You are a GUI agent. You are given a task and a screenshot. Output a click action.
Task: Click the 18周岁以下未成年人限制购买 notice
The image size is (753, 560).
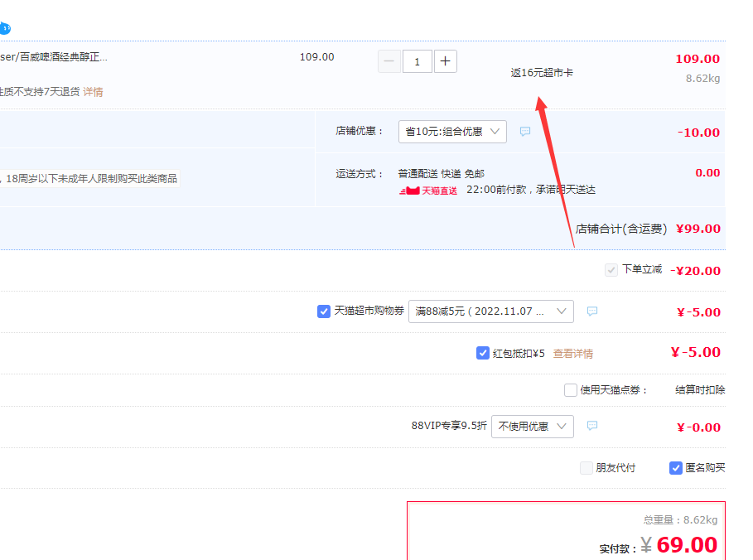pos(89,179)
